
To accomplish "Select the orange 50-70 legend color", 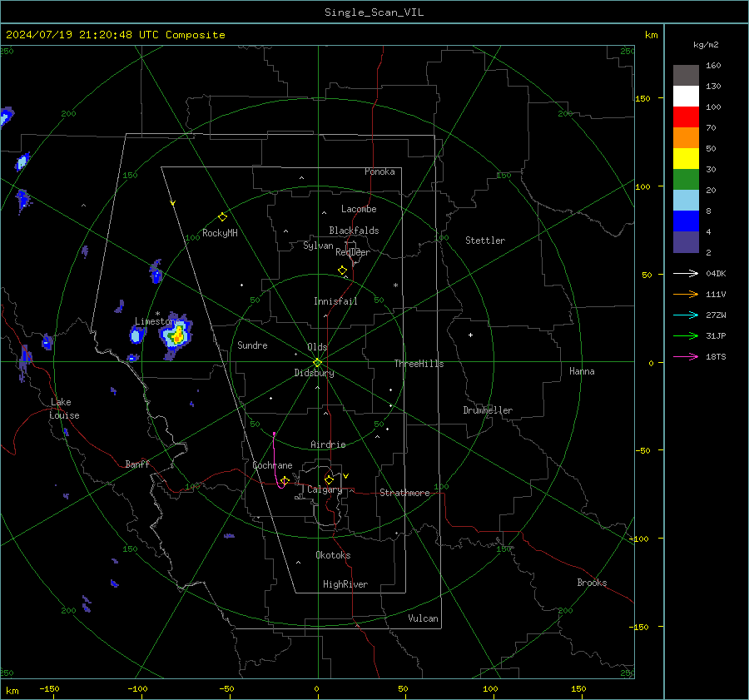I will [x=686, y=138].
